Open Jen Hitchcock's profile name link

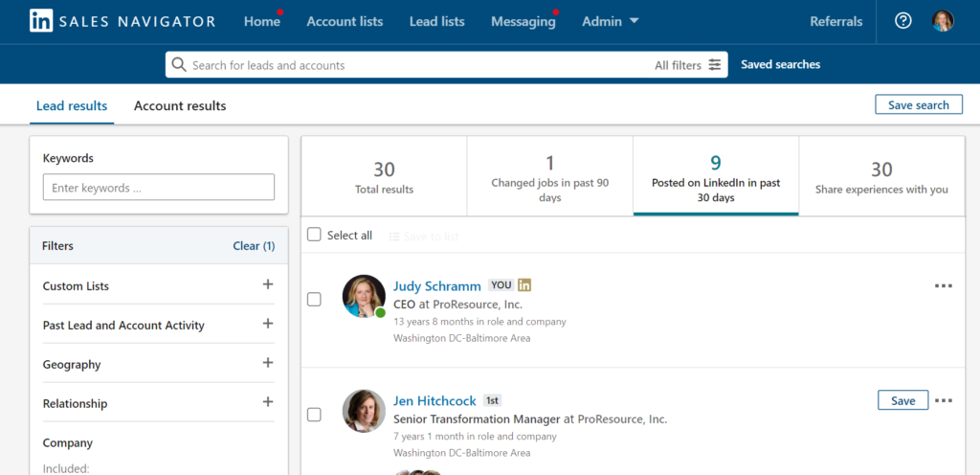pyautogui.click(x=434, y=400)
